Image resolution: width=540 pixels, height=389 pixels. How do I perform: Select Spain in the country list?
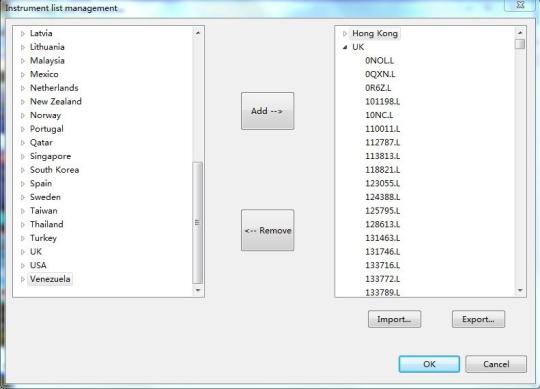coord(41,183)
